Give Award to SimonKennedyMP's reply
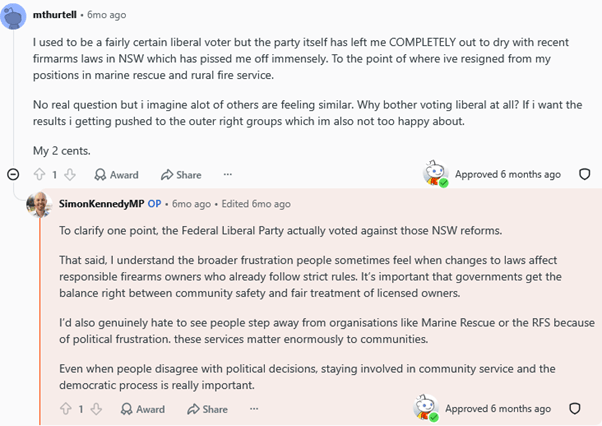Image resolution: width=602 pixels, height=426 pixels. point(142,409)
